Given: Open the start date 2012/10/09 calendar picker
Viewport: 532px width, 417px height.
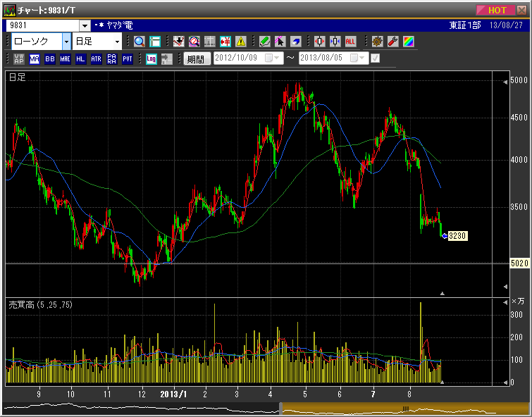Looking at the screenshot, I should click(268, 58).
